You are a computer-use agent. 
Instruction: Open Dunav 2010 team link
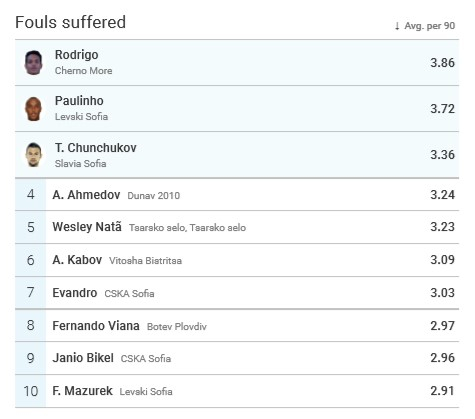tap(154, 196)
